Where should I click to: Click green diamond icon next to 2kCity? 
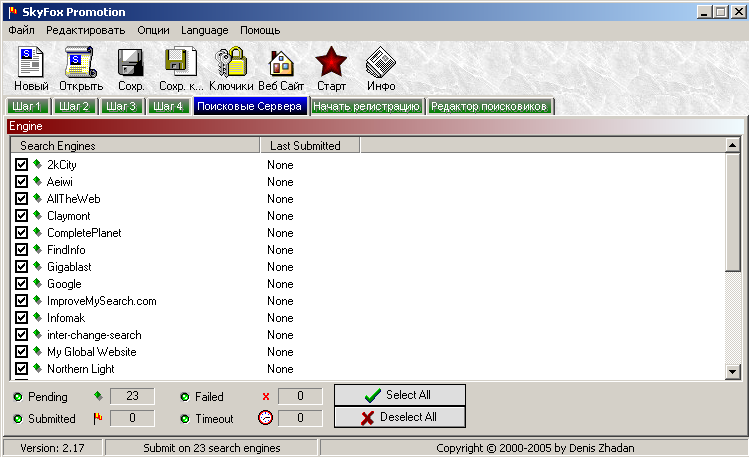37,164
